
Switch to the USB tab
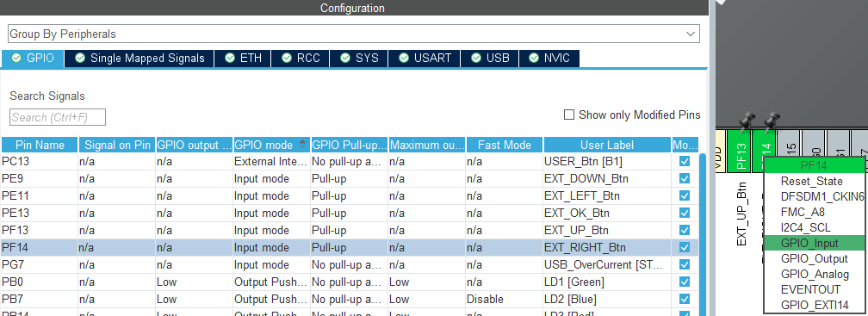(490, 58)
